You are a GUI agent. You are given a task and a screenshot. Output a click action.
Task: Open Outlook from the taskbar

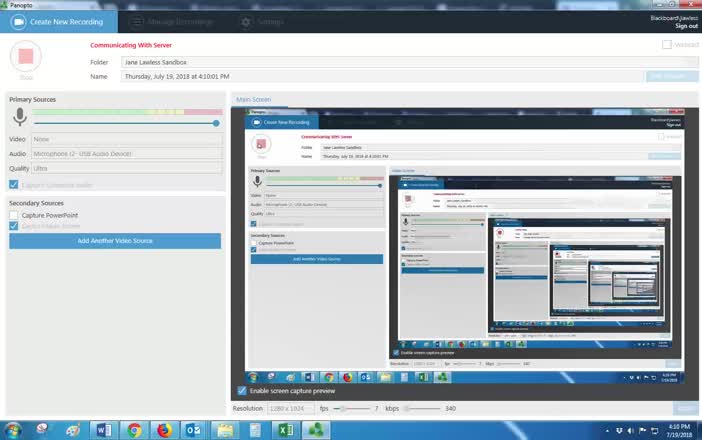coord(194,430)
